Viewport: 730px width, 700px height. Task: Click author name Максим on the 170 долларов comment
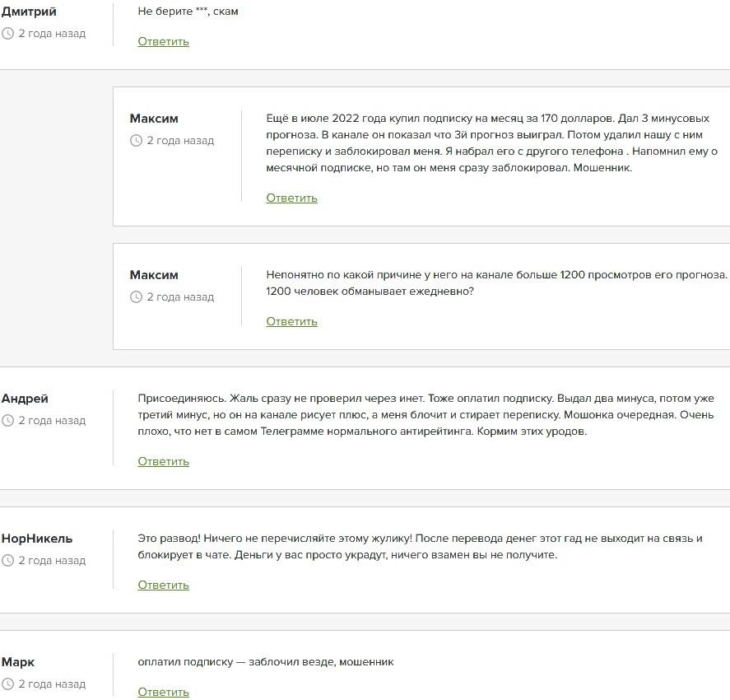[154, 119]
